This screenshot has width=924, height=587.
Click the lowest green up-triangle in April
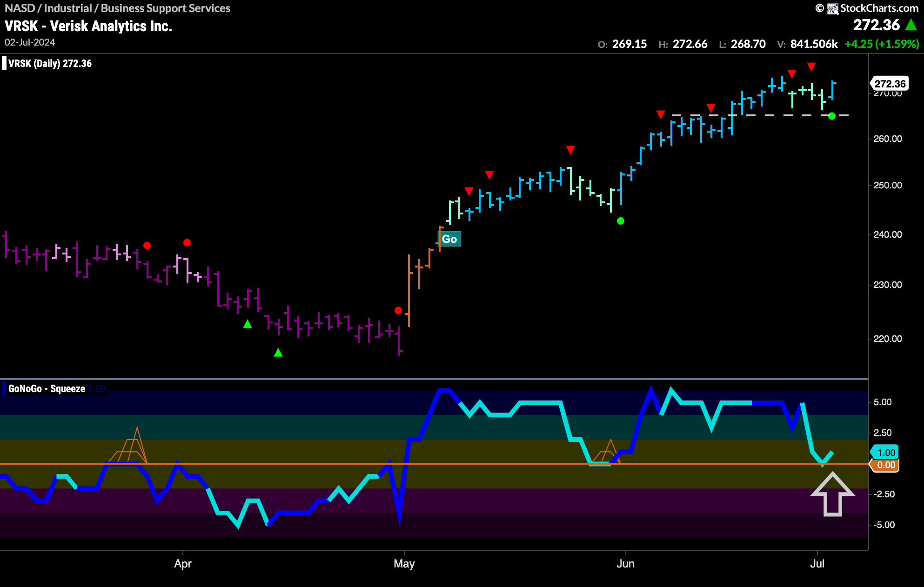click(278, 353)
